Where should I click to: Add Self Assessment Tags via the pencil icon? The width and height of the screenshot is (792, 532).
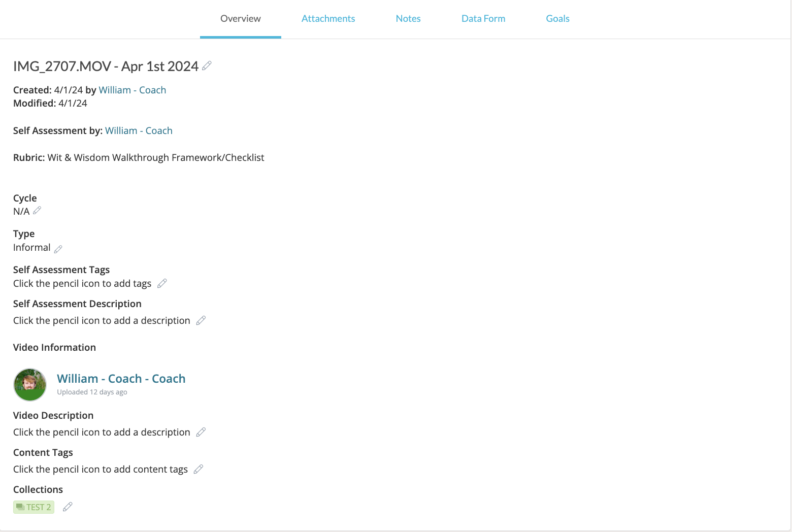pyautogui.click(x=162, y=284)
